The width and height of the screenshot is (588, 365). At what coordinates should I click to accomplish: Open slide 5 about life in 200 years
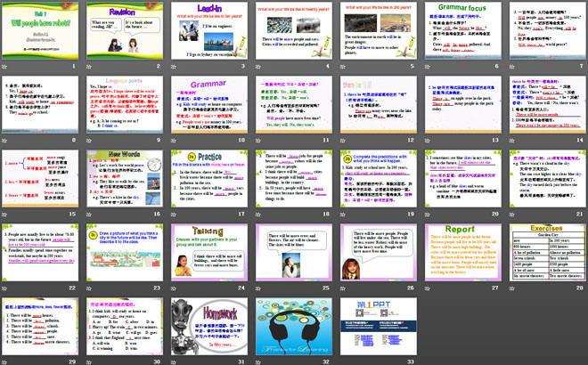click(379, 31)
